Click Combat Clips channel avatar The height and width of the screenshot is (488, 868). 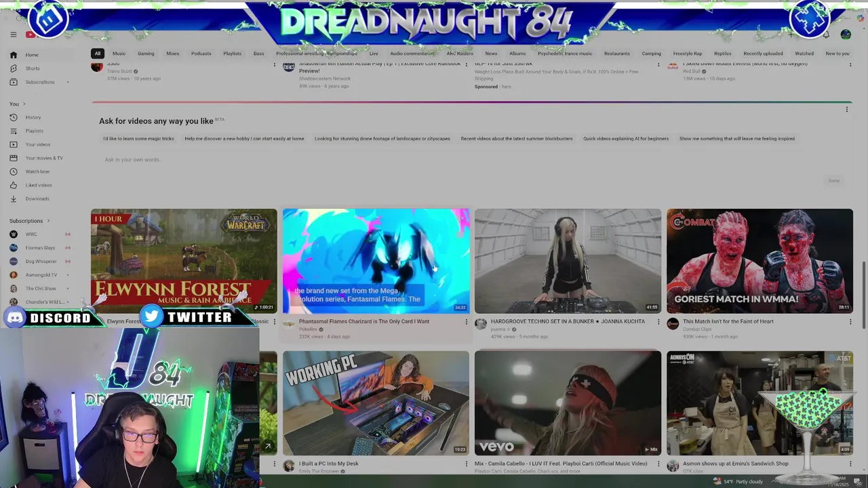click(673, 324)
